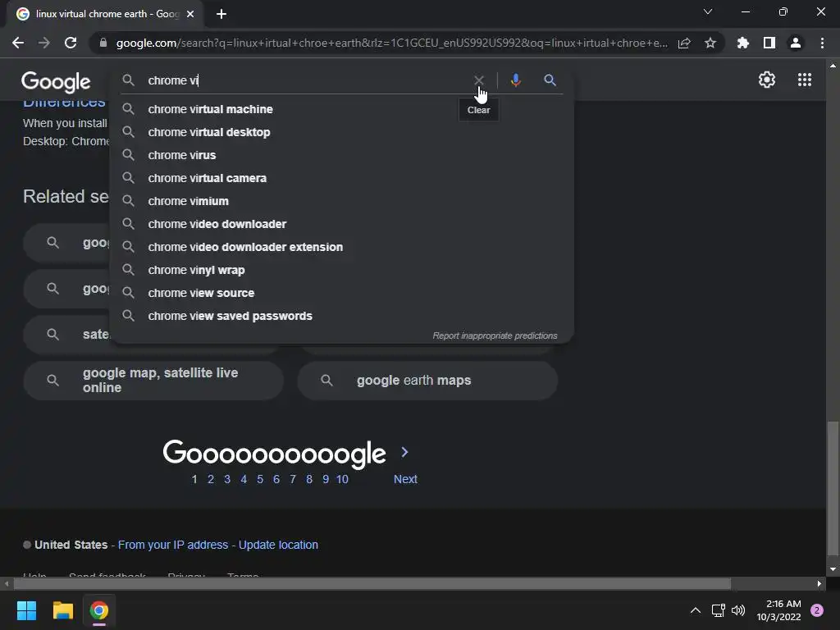840x630 pixels.
Task: Share this page from address bar
Action: pyautogui.click(x=684, y=43)
